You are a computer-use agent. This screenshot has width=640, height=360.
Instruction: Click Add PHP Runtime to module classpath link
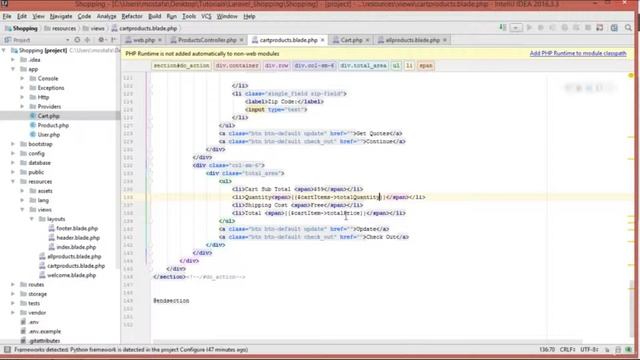tap(578, 53)
